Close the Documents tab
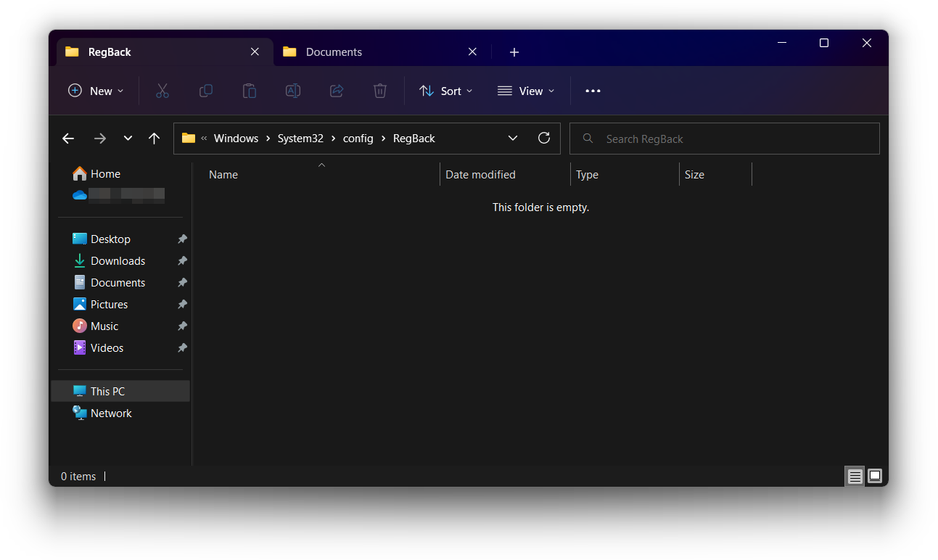 click(x=472, y=52)
